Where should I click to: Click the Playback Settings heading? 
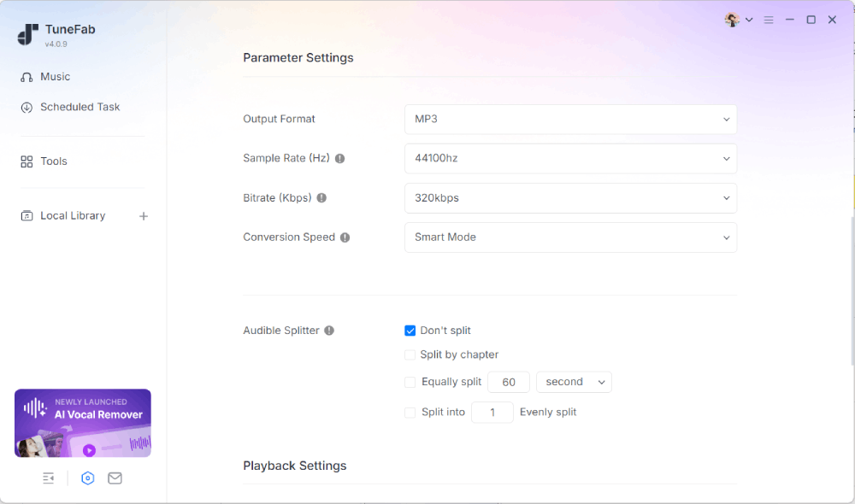[294, 466]
